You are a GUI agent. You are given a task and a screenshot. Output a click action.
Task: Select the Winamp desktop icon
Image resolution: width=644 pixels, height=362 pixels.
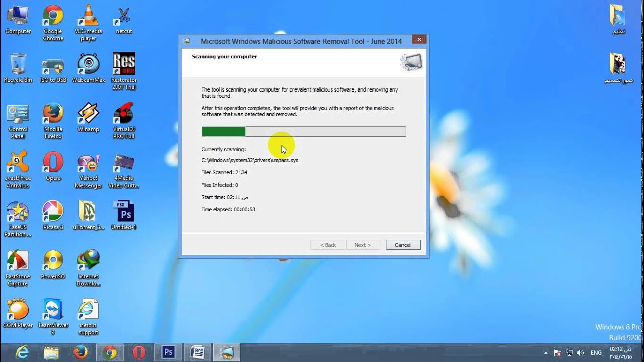[x=88, y=118]
